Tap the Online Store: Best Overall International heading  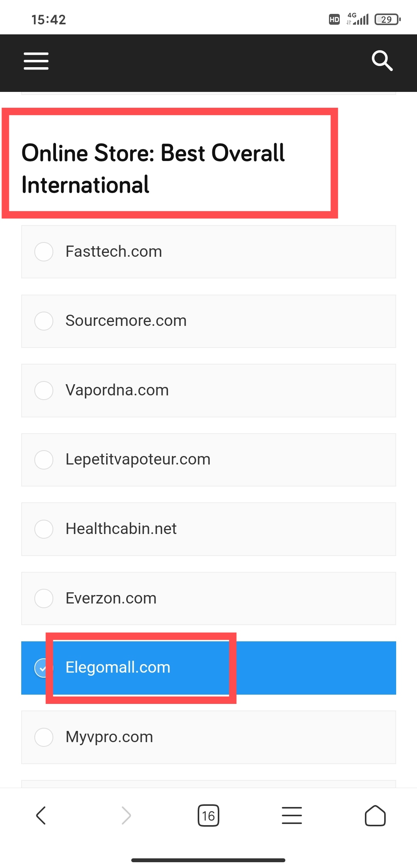point(153,168)
